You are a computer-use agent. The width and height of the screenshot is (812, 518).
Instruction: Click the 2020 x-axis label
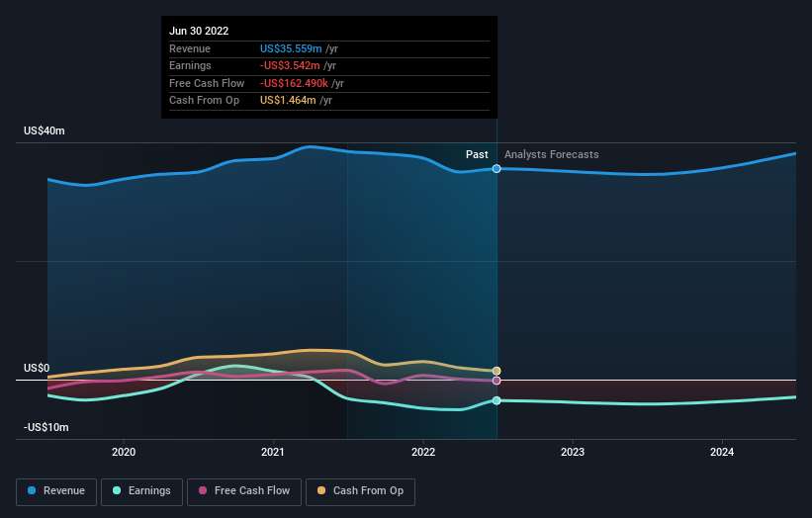pyautogui.click(x=124, y=453)
